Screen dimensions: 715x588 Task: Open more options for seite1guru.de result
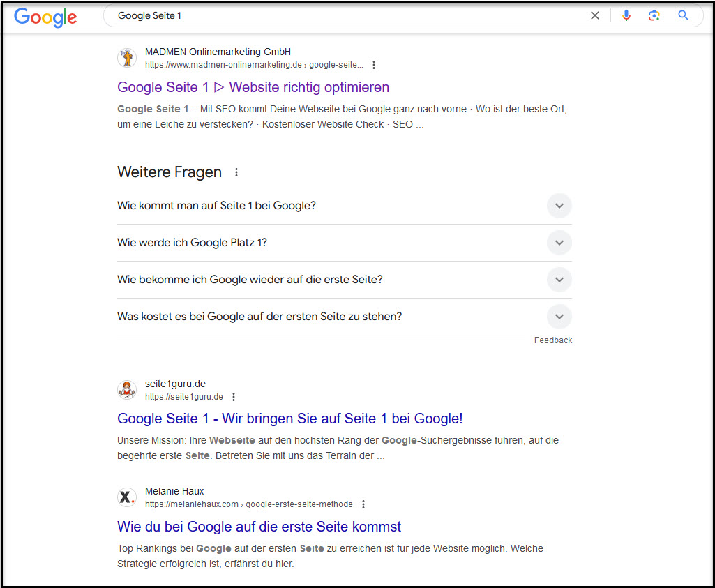tap(234, 397)
